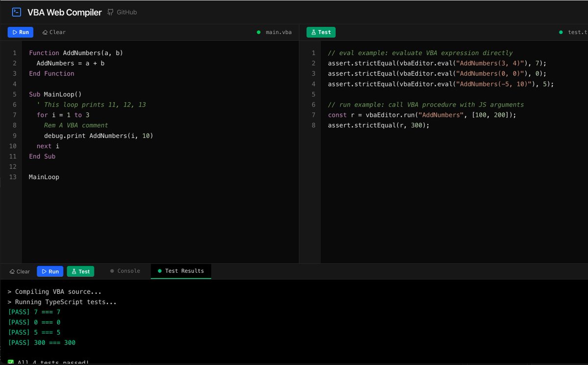Click the VBA Web Compiler terminal logo icon
Image resolution: width=588 pixels, height=365 pixels.
click(x=17, y=12)
